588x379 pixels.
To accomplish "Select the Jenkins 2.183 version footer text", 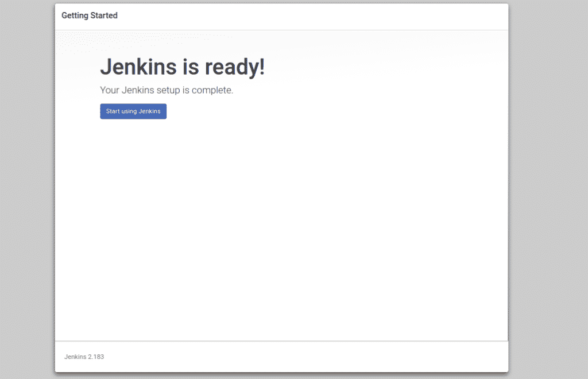I will coord(84,357).
